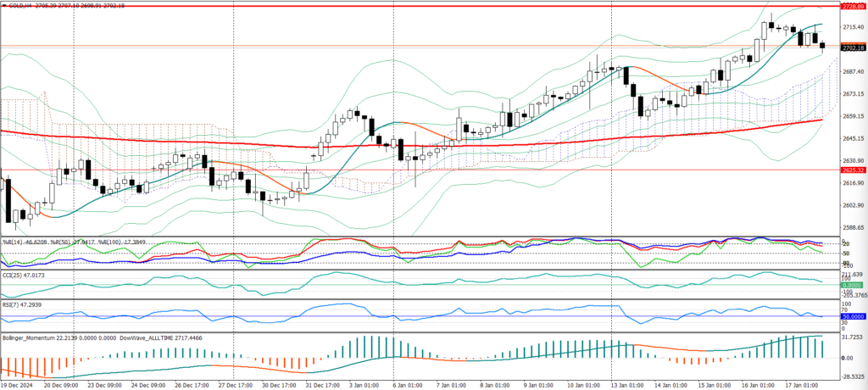Select the 2728.89 red price tag
Screen dimensions: 868x390
point(852,5)
